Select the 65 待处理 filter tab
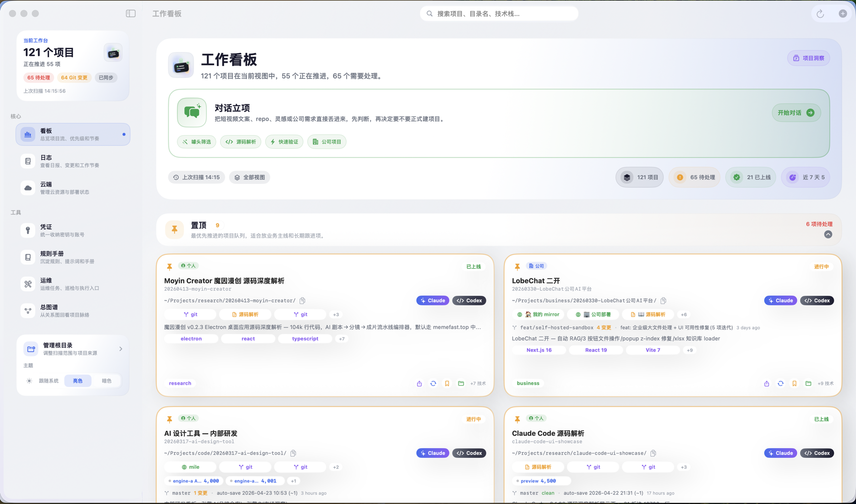Viewport: 856px width, 504px height. click(694, 177)
